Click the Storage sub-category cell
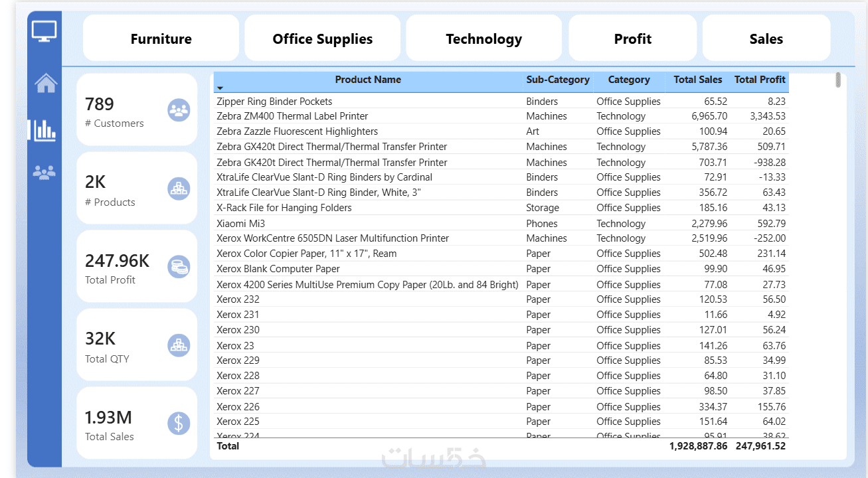Screen dimensions: 868x478 543,208
